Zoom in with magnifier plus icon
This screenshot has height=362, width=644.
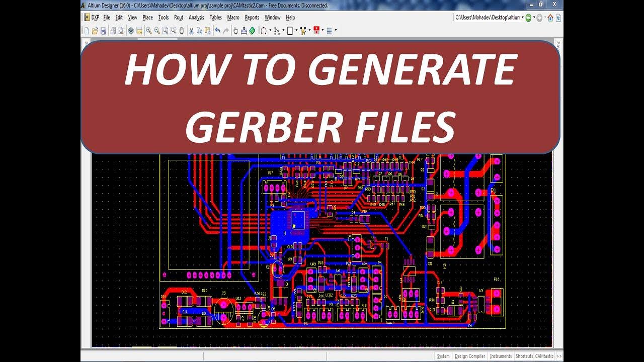click(149, 31)
